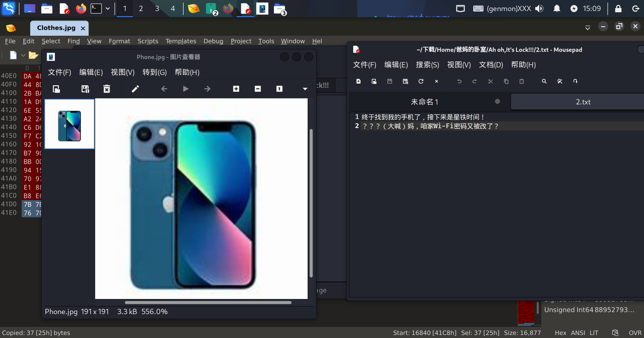This screenshot has width=644, height=338.
Task: Click the image viewer vertical scrollbar
Action: 311,203
